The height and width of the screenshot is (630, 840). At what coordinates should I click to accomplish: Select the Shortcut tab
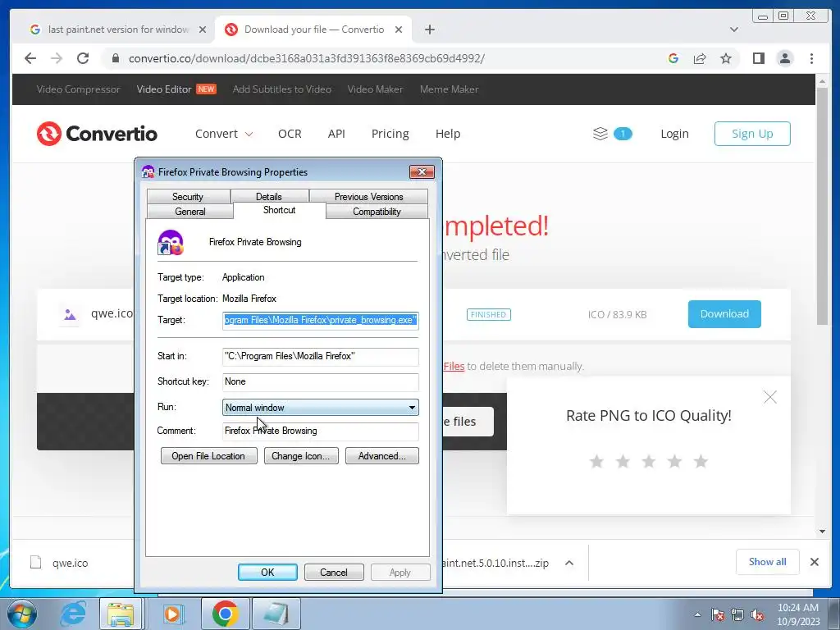point(279,210)
